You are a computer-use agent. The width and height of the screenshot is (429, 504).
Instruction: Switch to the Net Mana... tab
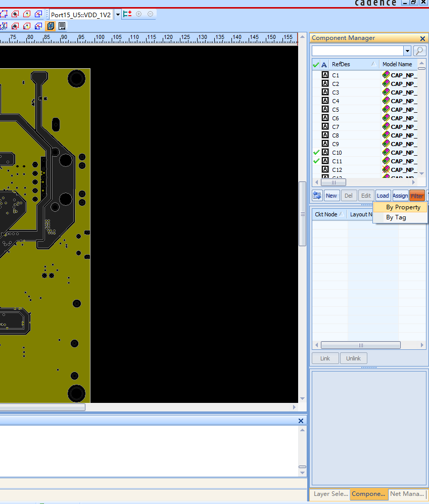407,494
